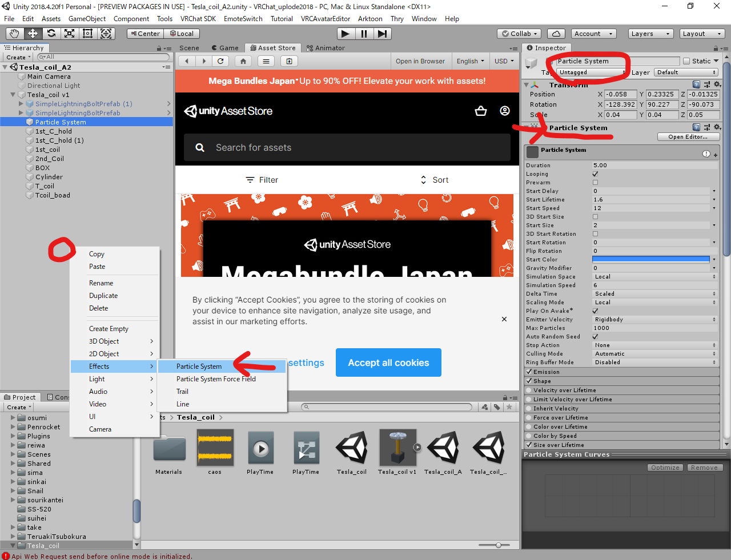Open Asset Store hamburger list menu
Screen dimensions: 731x560
(266, 61)
